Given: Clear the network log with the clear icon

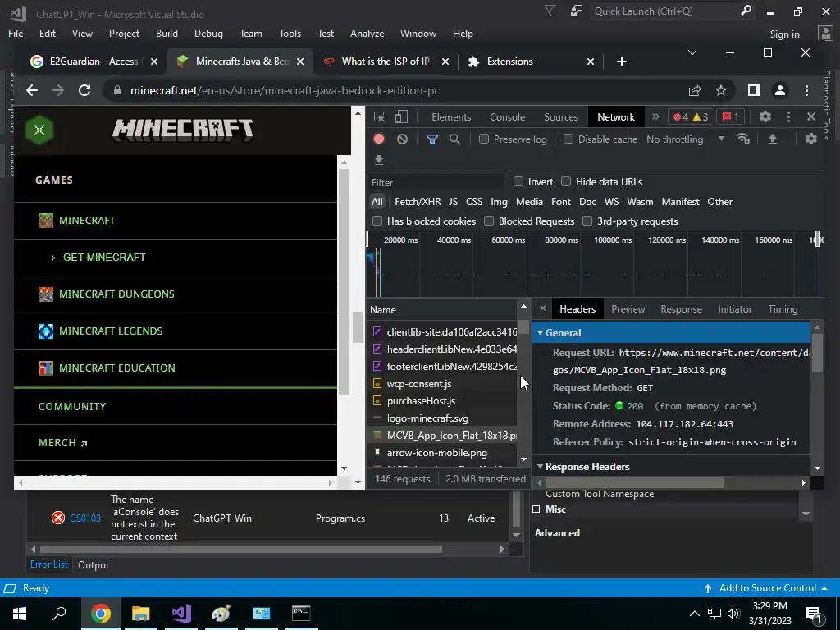Looking at the screenshot, I should tap(402, 139).
